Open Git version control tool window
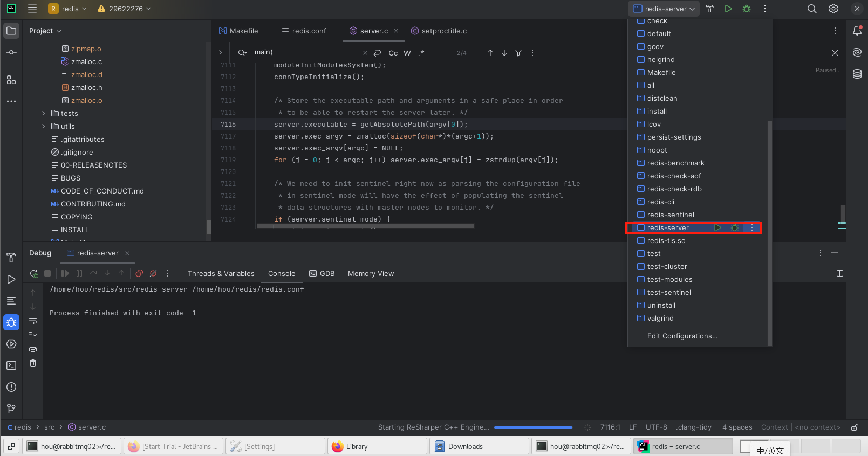Screen dimensions: 868x456 coord(11,409)
